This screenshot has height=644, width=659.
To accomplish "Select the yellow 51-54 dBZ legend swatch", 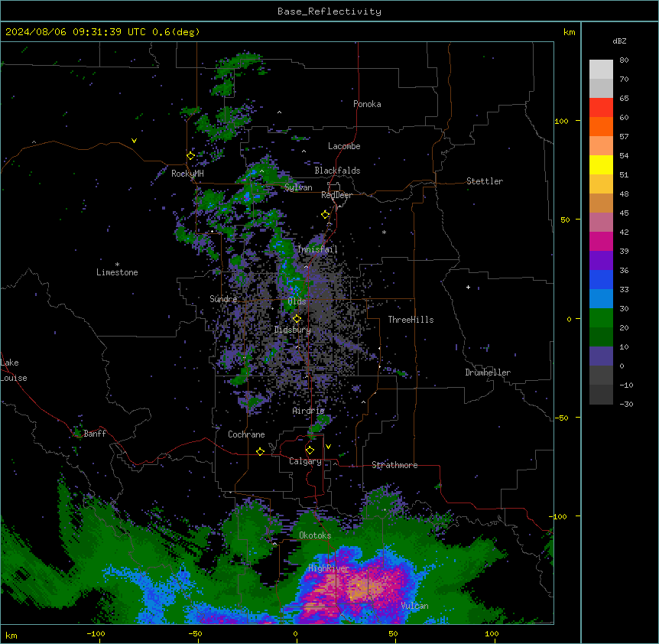I will [x=601, y=164].
